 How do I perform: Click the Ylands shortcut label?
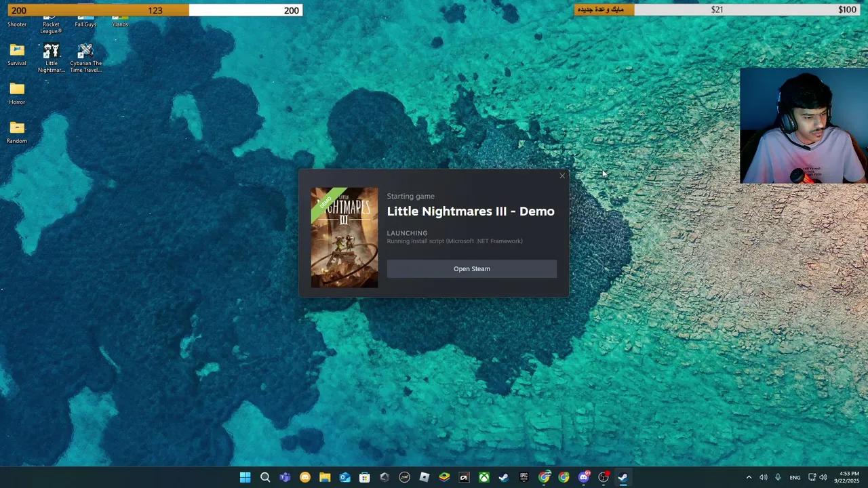tap(120, 24)
